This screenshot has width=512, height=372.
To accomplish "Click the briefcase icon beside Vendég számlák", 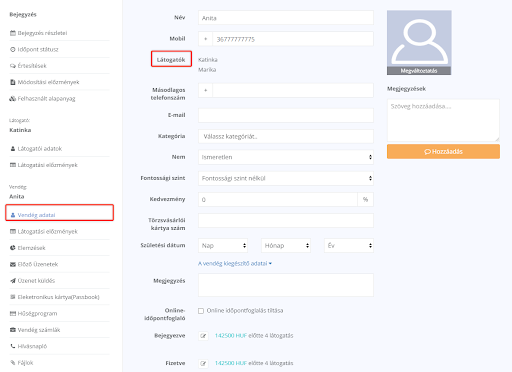I will tap(13, 330).
